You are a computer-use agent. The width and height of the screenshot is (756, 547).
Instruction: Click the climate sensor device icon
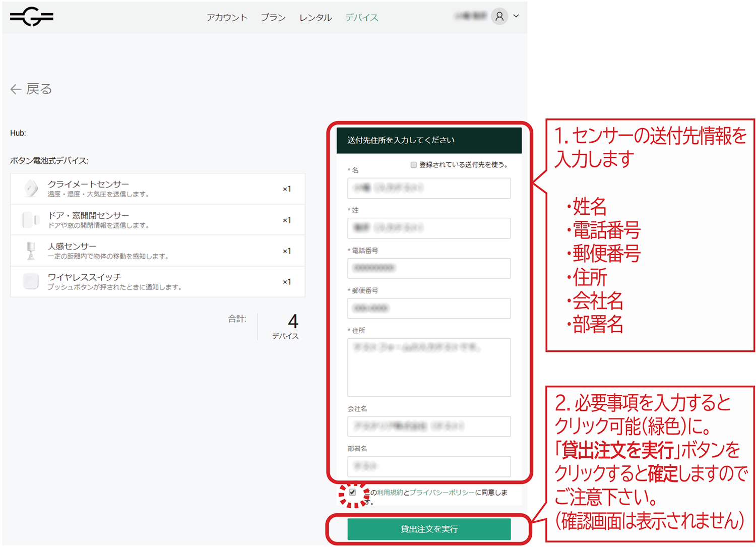point(31,189)
